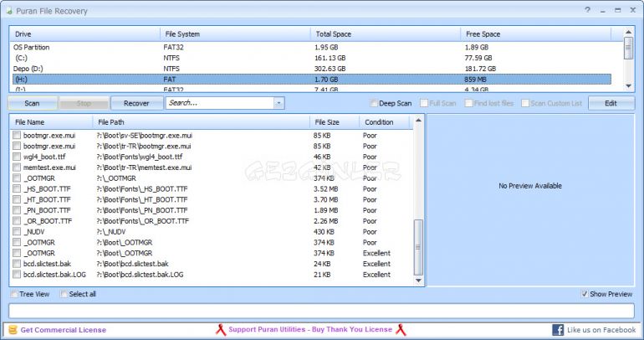Click the No Preview Available pane

pos(530,200)
